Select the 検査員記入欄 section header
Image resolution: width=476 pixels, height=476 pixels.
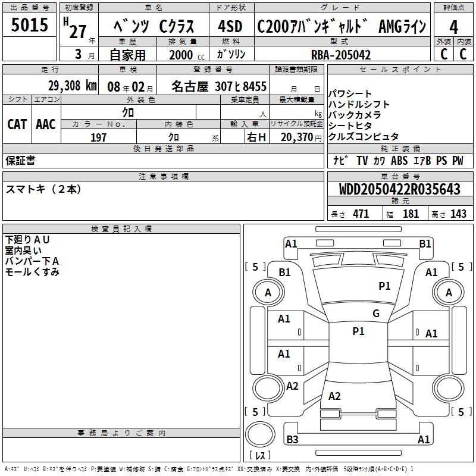(121, 229)
